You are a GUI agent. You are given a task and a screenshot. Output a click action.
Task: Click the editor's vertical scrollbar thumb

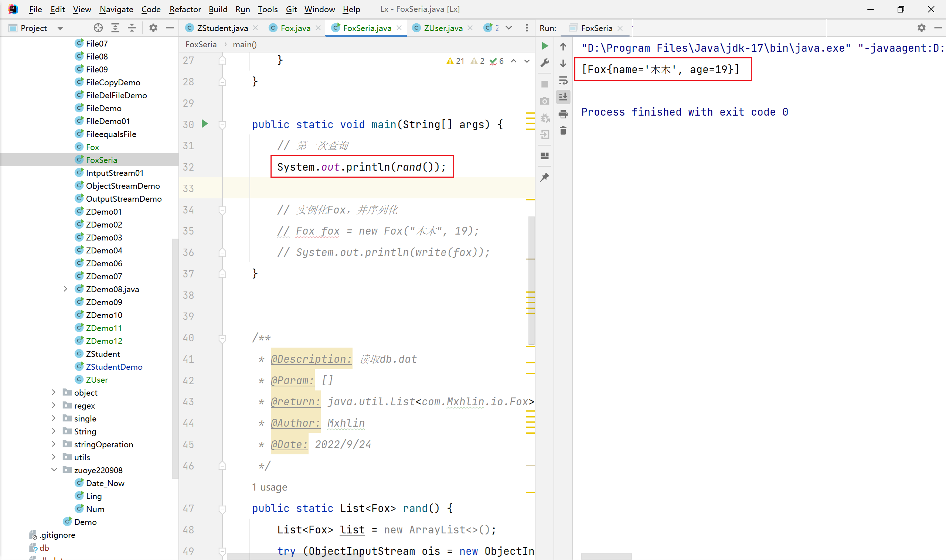tap(531, 279)
